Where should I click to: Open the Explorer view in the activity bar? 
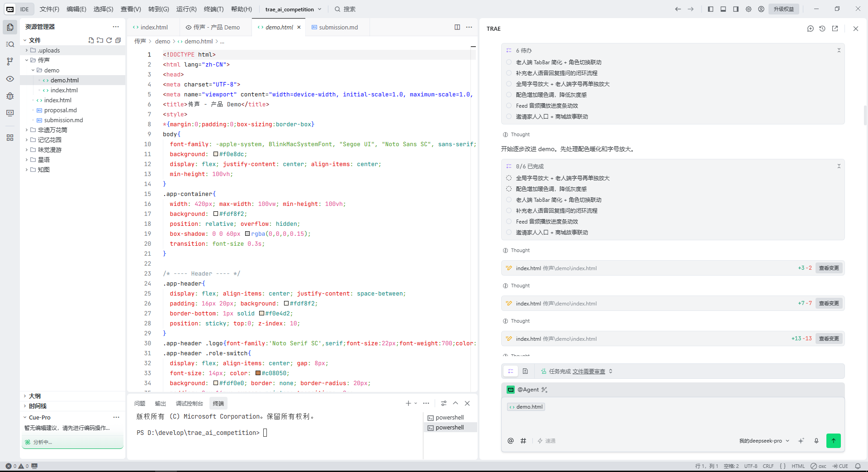pyautogui.click(x=10, y=27)
